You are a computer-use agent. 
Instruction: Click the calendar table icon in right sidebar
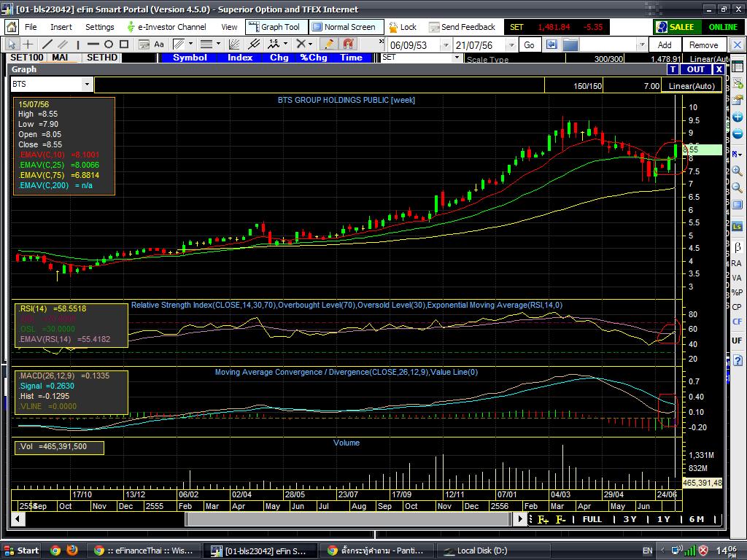click(738, 67)
